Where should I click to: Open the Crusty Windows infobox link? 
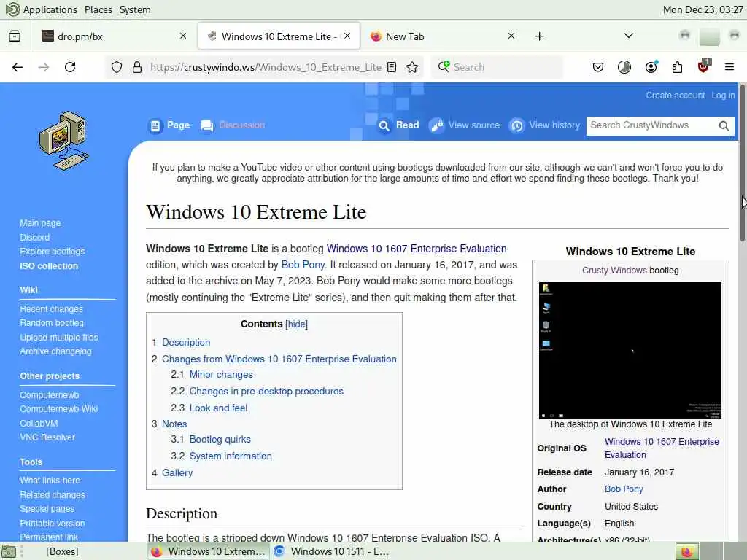(614, 271)
